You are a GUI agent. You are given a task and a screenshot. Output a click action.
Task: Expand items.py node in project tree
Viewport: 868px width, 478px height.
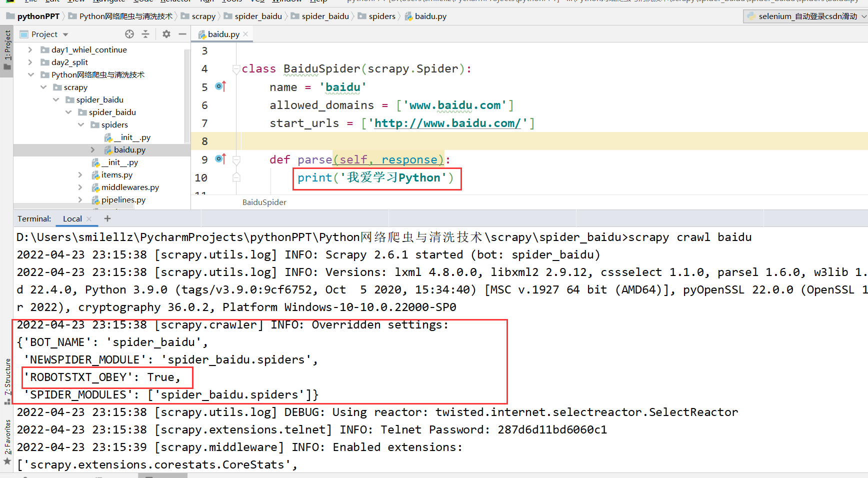coord(80,174)
